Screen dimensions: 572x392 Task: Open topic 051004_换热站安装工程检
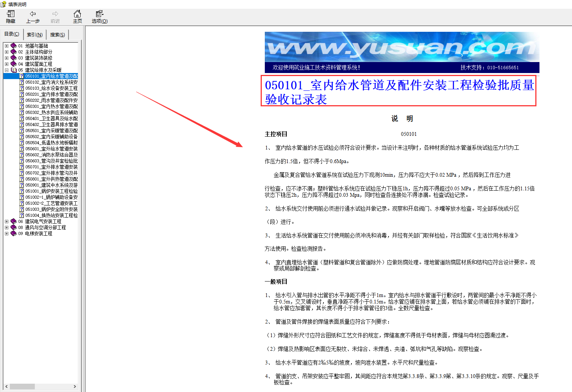pyautogui.click(x=51, y=215)
